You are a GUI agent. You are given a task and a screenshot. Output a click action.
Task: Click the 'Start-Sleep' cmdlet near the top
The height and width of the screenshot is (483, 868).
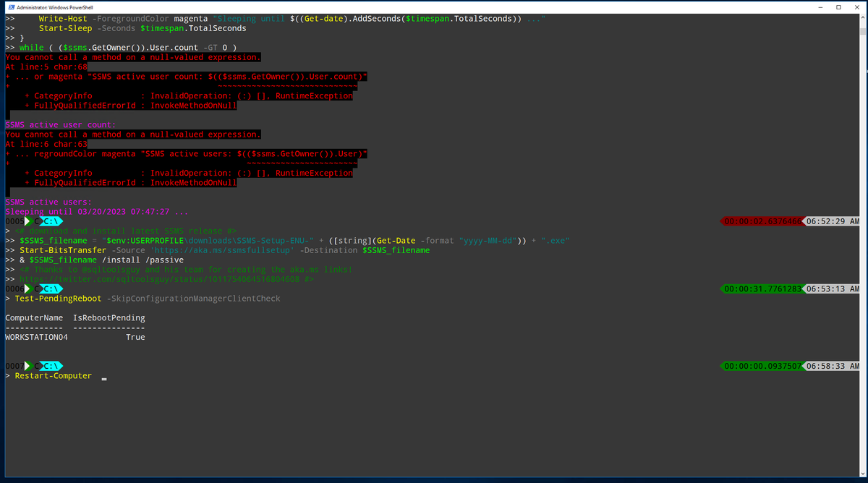(x=65, y=28)
